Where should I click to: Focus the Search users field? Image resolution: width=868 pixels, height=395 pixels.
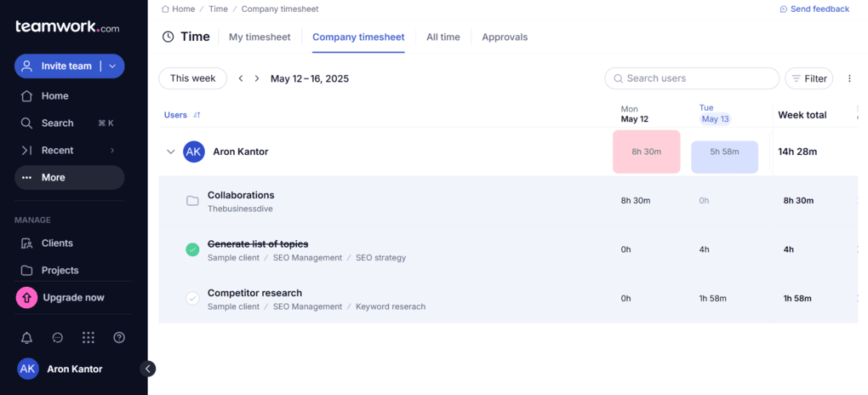(691, 78)
